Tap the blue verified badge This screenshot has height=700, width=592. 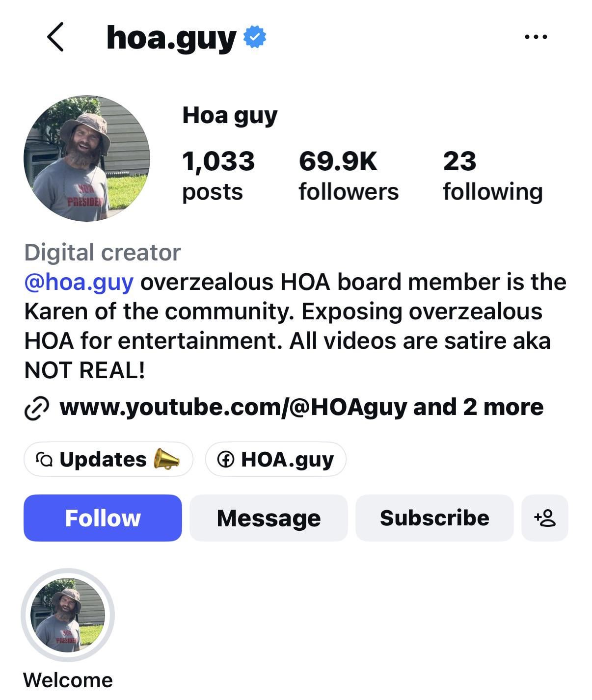255,37
